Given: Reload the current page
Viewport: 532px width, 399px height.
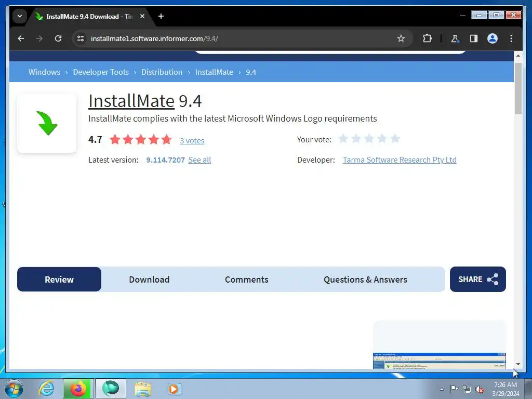Looking at the screenshot, I should (58, 38).
